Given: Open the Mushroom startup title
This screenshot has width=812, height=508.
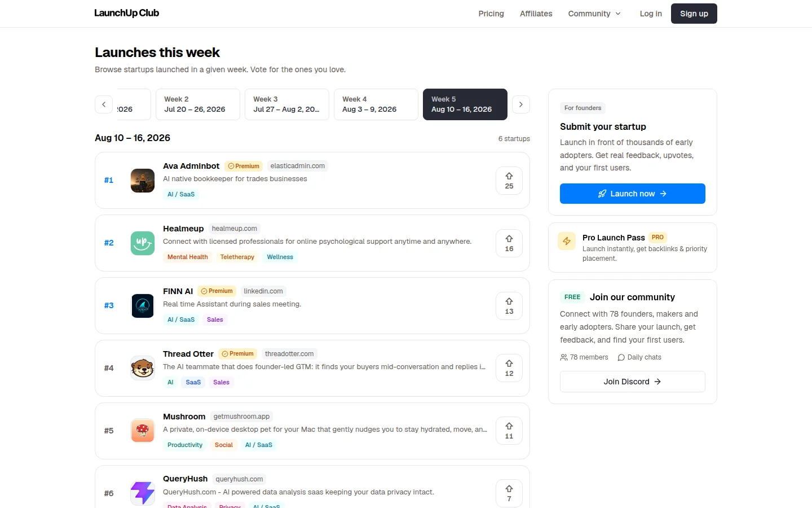Looking at the screenshot, I should click(x=184, y=417).
